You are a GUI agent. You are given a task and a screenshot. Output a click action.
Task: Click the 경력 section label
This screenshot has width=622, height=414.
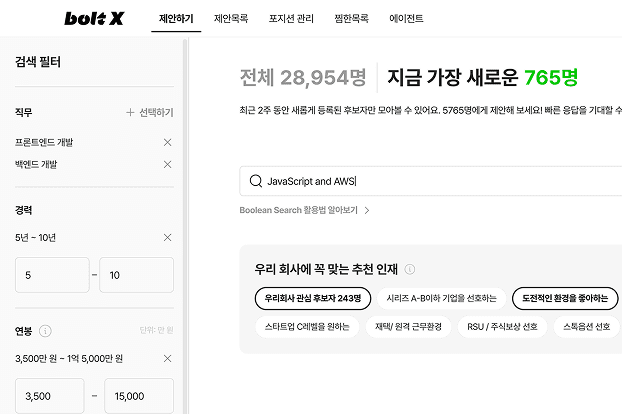click(23, 210)
